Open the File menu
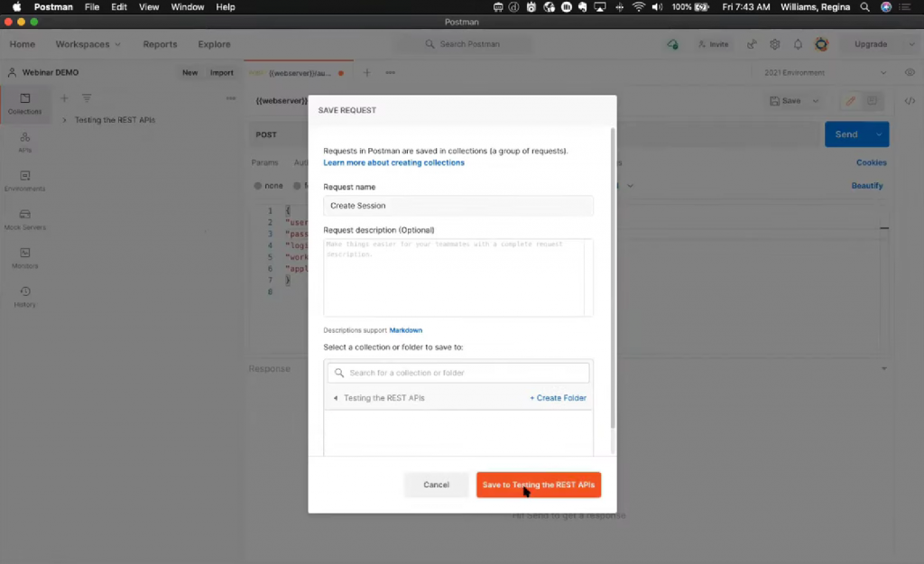The image size is (924, 564). 91,7
